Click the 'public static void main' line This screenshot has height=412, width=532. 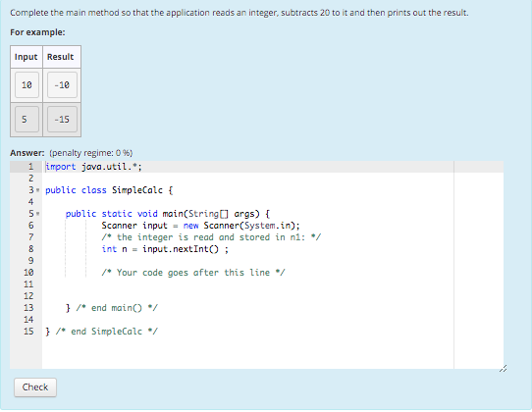coord(168,214)
